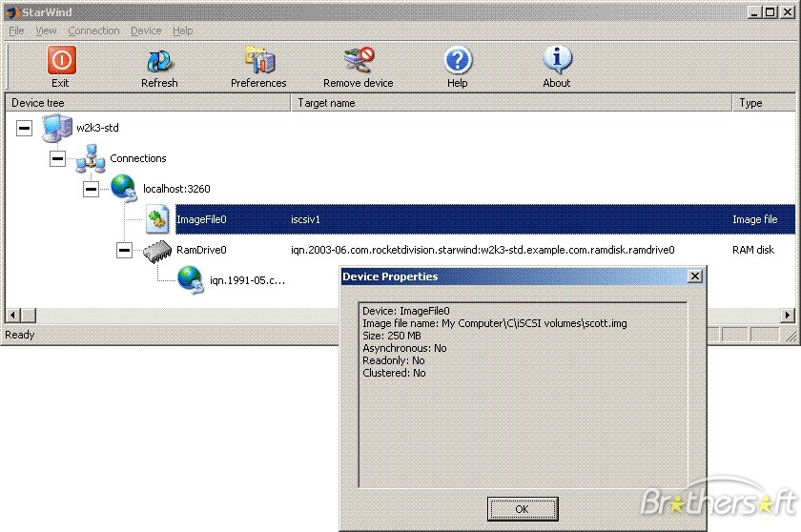Image resolution: width=801 pixels, height=532 pixels.
Task: Click the Image file type cell
Action: [x=754, y=219]
